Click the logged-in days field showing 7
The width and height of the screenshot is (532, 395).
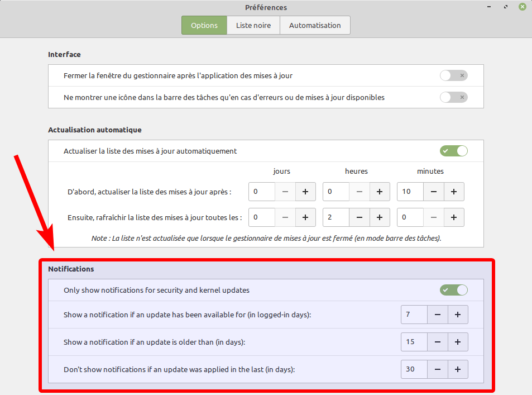[x=414, y=315]
